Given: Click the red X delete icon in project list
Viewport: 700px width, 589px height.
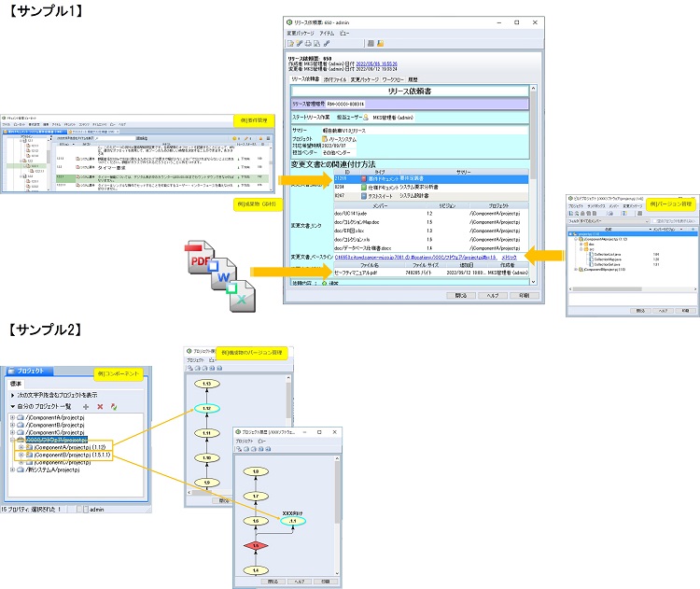Looking at the screenshot, I should (100, 407).
